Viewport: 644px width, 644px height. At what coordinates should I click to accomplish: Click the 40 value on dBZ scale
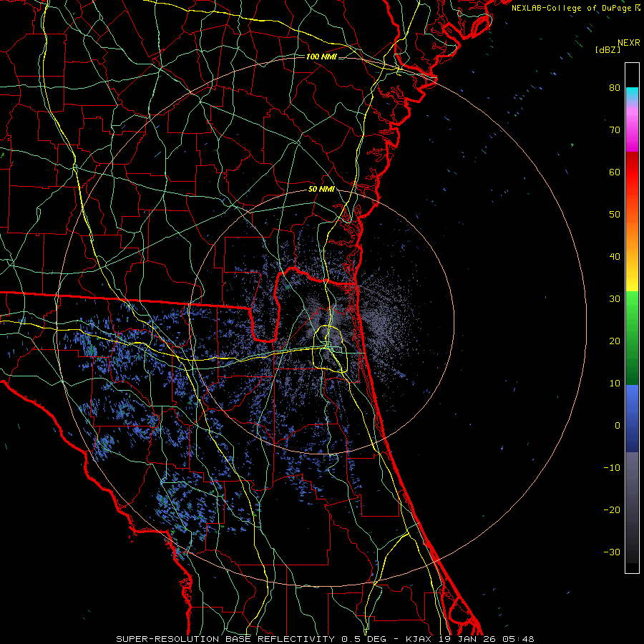[615, 257]
